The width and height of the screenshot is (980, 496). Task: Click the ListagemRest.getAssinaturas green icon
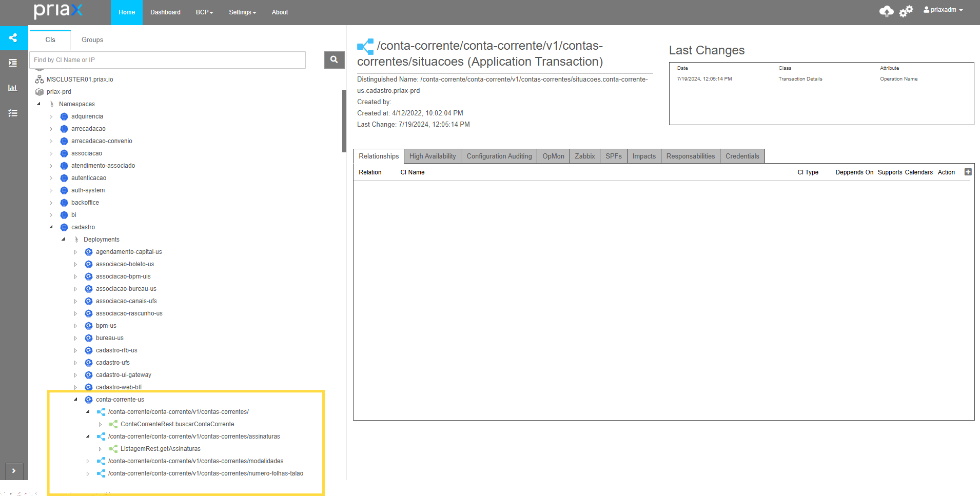click(x=113, y=449)
